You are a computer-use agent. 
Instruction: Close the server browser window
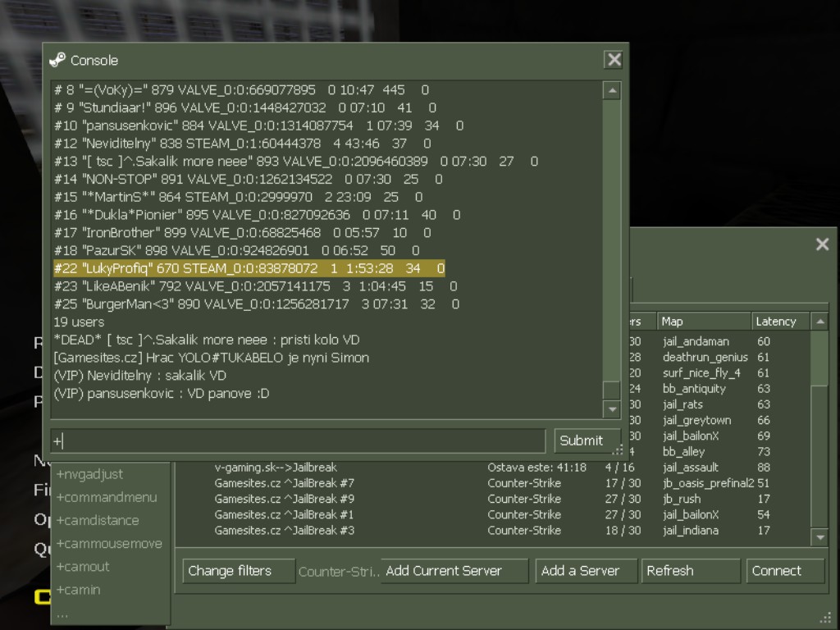click(x=822, y=244)
